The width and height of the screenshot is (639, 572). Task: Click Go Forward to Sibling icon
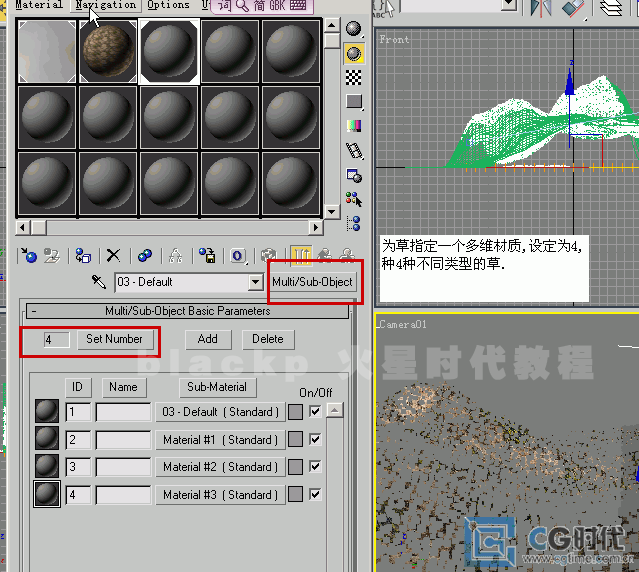click(x=347, y=256)
